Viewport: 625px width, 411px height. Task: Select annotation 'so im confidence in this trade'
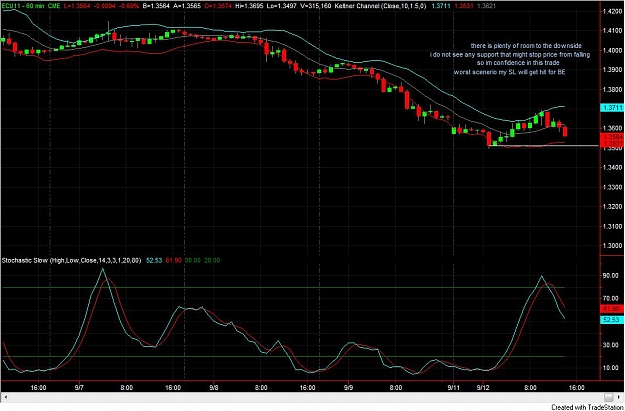pyautogui.click(x=518, y=63)
